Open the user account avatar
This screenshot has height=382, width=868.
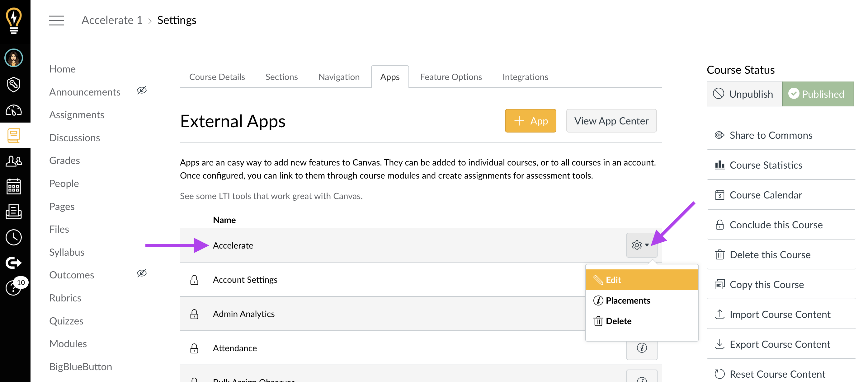(x=14, y=58)
